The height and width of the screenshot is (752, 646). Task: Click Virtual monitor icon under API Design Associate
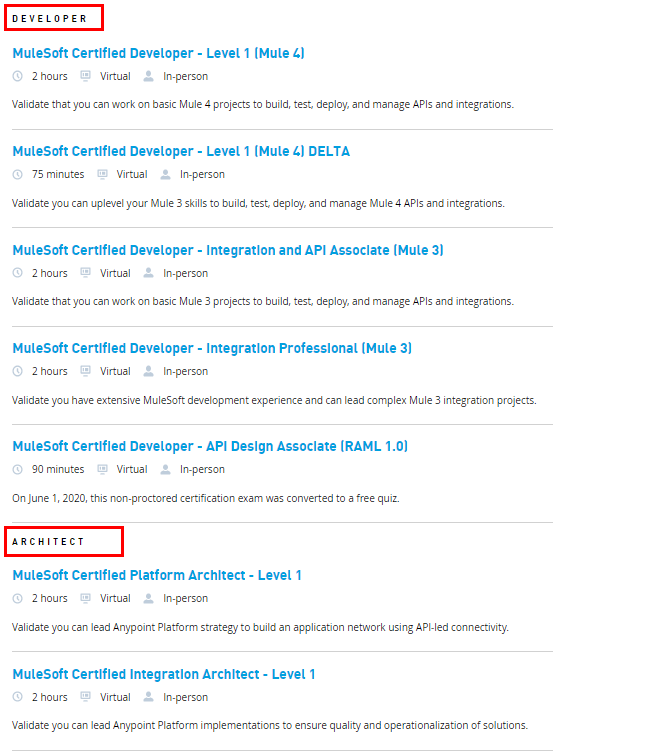[102, 469]
